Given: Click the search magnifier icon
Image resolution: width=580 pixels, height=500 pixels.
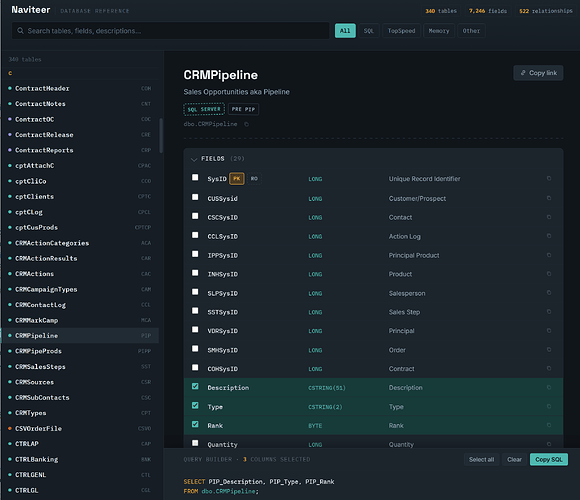Looking at the screenshot, I should [x=20, y=31].
